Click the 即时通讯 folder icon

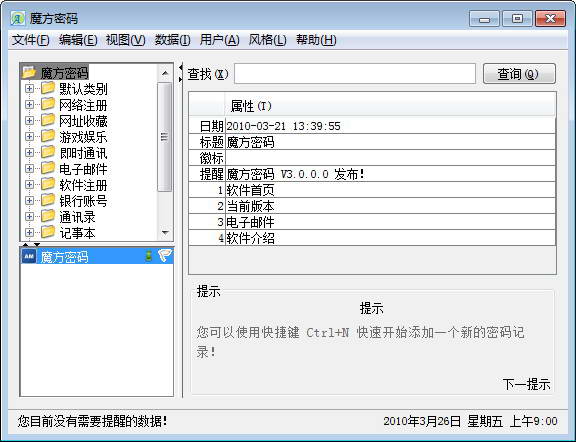point(48,152)
